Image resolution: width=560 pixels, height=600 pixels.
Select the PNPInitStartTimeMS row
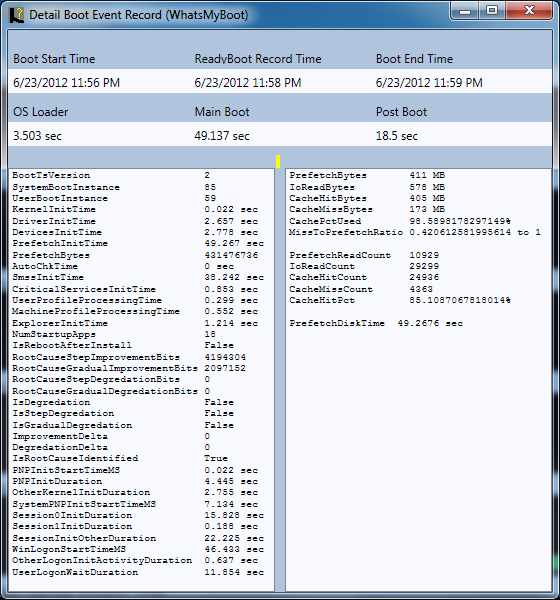click(135, 470)
